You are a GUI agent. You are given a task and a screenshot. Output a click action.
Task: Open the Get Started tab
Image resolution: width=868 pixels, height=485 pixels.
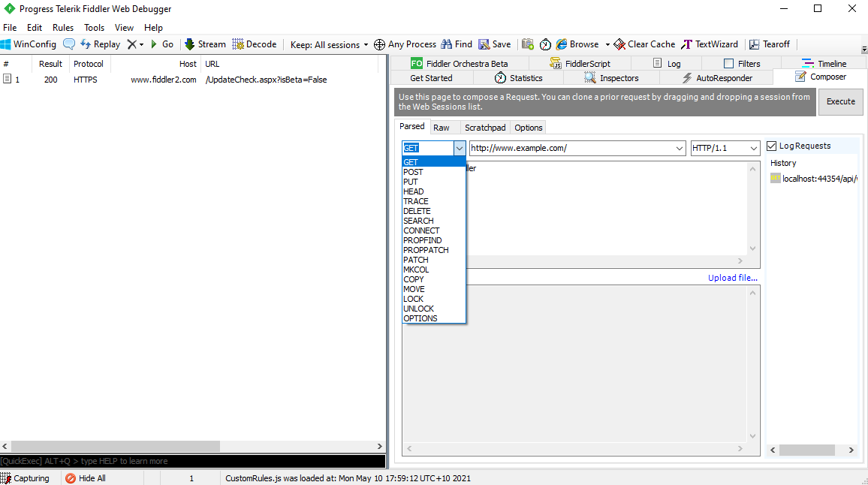click(431, 78)
